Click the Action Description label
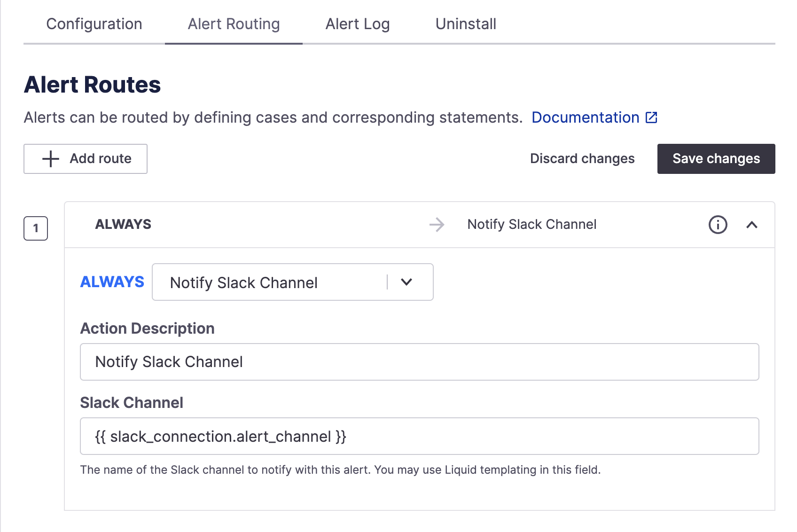This screenshot has height=532, width=797. click(x=147, y=329)
